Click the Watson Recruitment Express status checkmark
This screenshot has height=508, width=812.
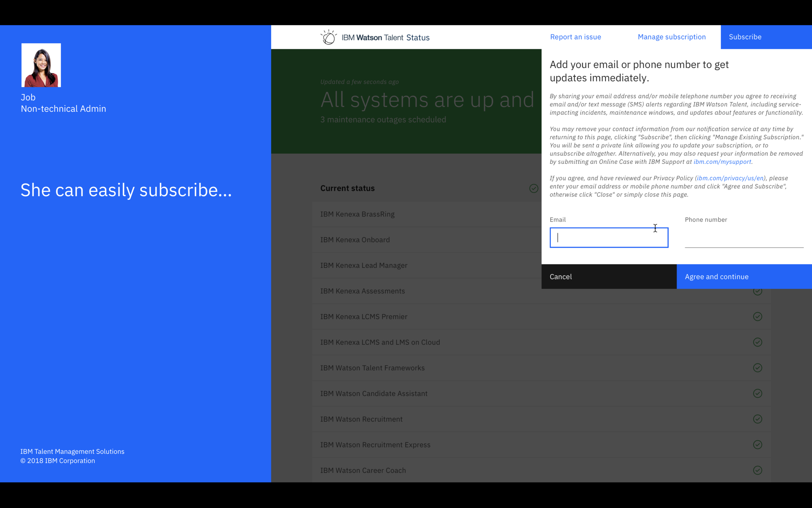click(x=758, y=445)
